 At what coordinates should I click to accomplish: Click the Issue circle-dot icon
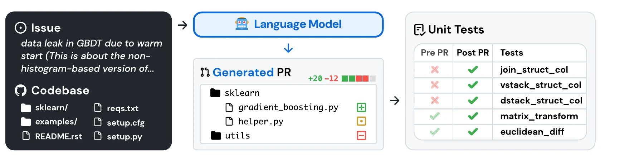tap(20, 28)
